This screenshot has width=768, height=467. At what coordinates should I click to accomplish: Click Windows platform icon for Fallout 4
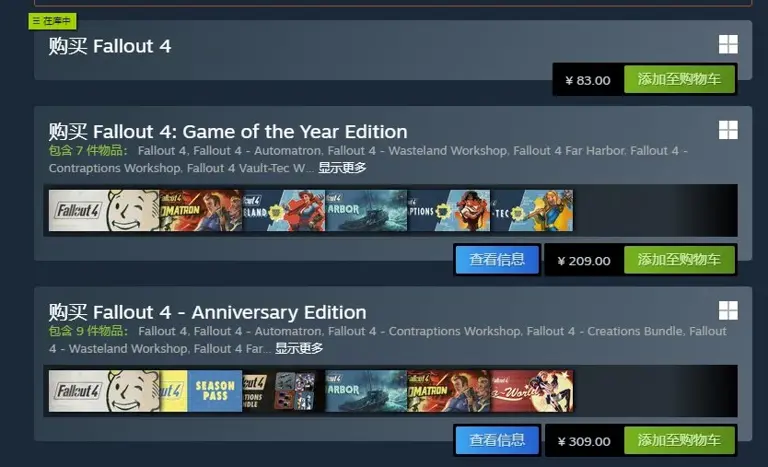pyautogui.click(x=728, y=45)
